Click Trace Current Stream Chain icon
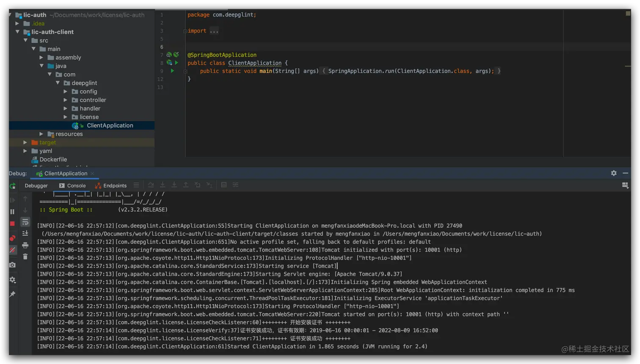 point(236,185)
